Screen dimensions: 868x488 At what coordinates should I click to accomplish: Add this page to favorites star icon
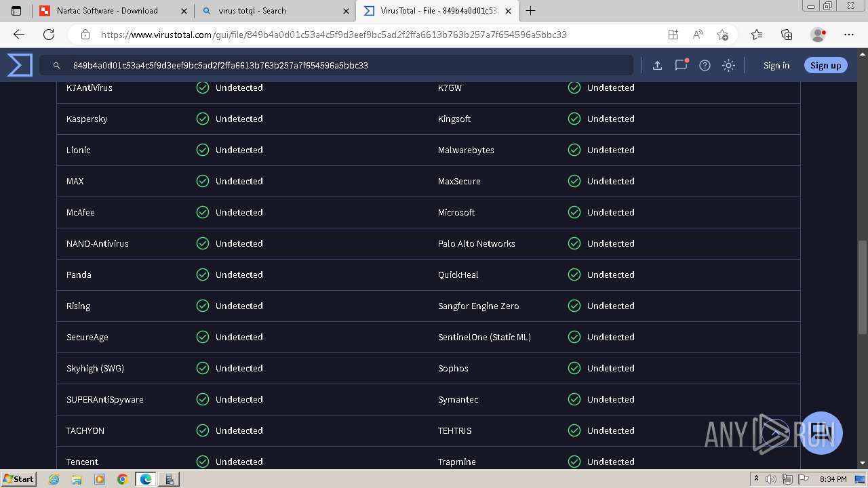(722, 35)
